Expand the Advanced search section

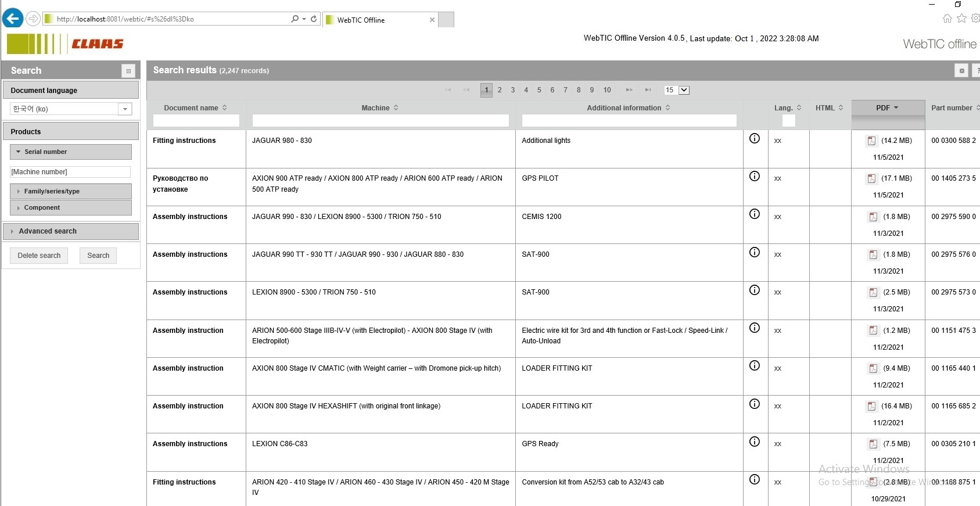[71, 231]
